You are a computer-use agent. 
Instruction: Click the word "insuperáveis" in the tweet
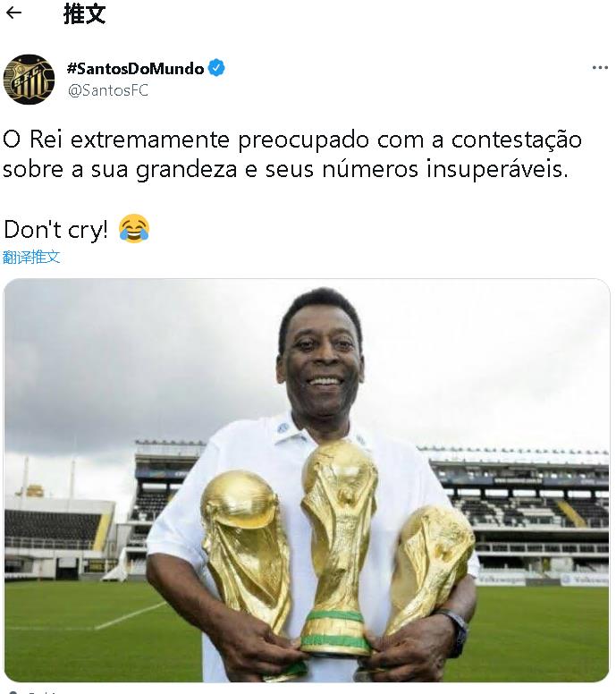tap(497, 170)
